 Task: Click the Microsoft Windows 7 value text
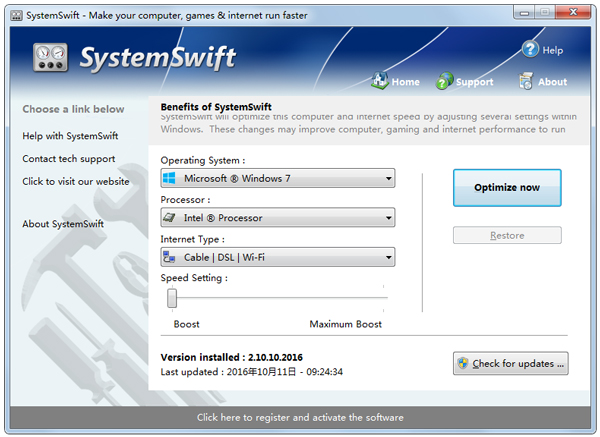237,178
